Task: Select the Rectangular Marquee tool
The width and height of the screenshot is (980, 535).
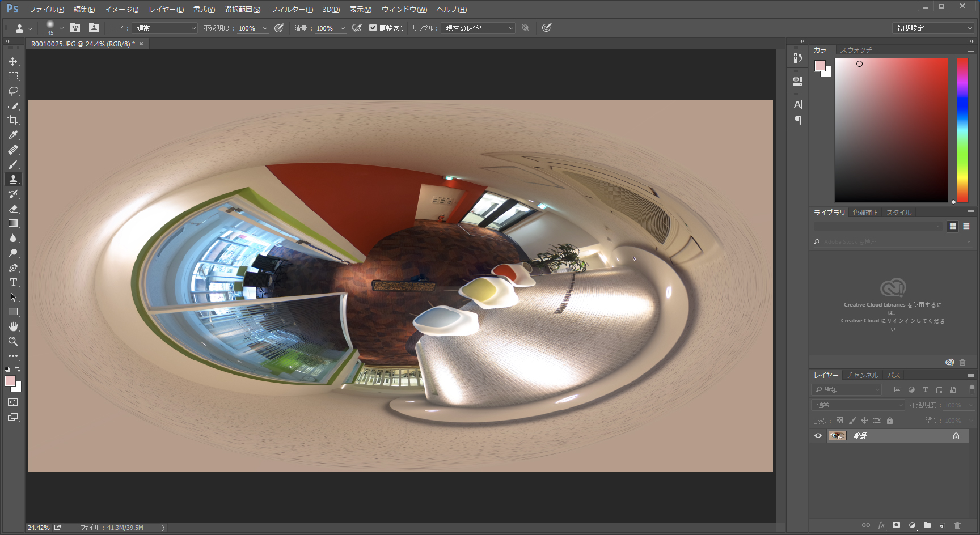Action: 13,76
